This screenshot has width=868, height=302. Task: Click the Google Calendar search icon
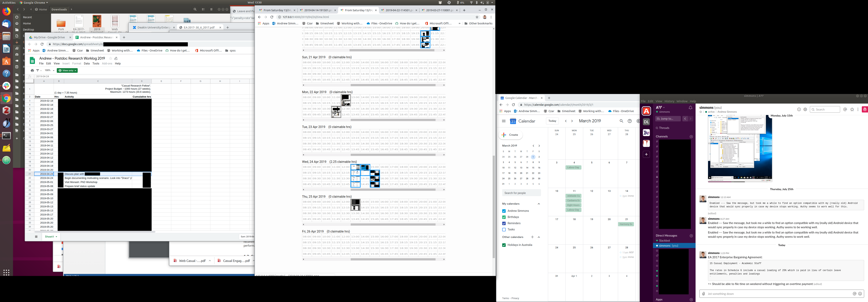(621, 121)
